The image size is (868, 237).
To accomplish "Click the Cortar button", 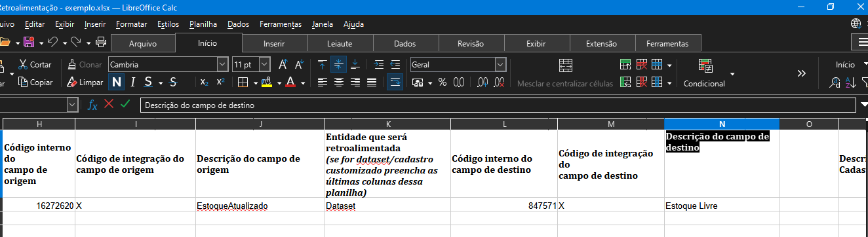I will point(35,65).
